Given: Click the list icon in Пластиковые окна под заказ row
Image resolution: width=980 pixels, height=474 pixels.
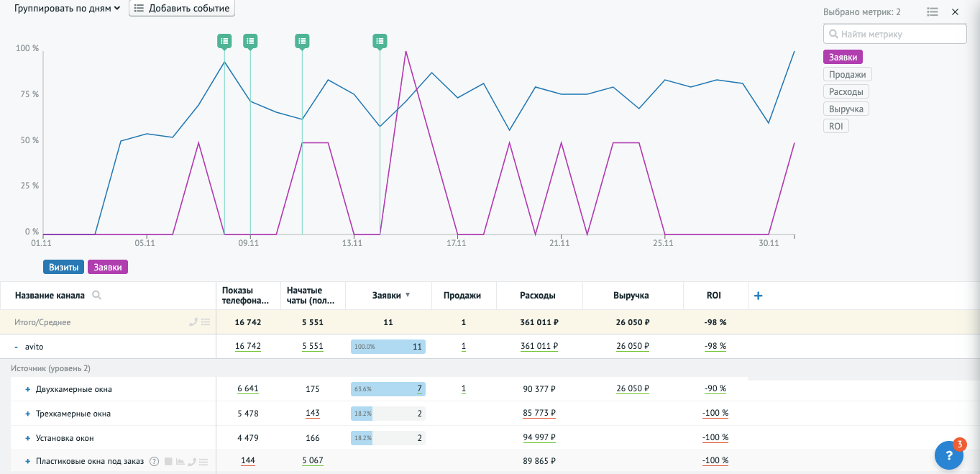Looking at the screenshot, I should click(x=204, y=462).
